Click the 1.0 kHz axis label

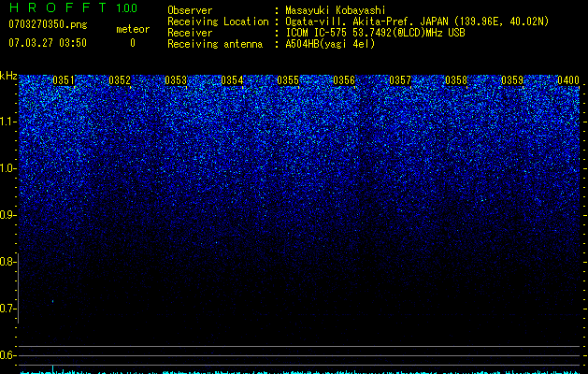pyautogui.click(x=7, y=168)
